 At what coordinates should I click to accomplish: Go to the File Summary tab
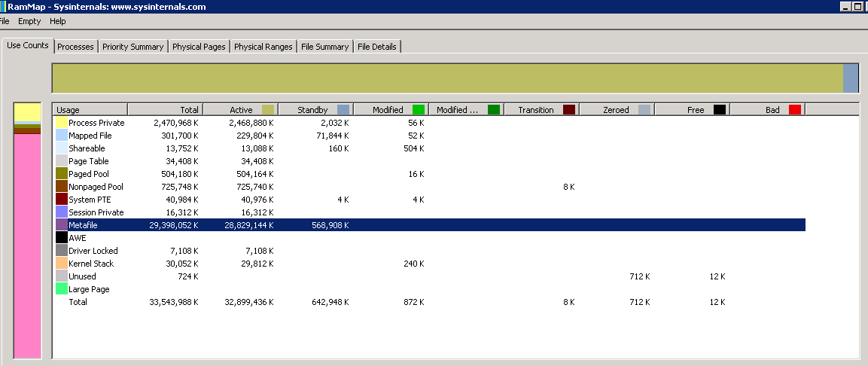coord(324,47)
